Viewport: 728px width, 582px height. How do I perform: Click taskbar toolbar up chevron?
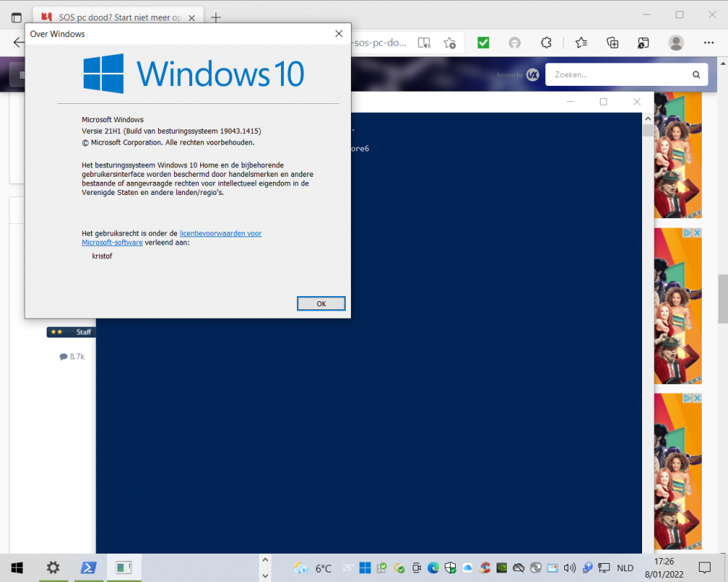pyautogui.click(x=265, y=560)
